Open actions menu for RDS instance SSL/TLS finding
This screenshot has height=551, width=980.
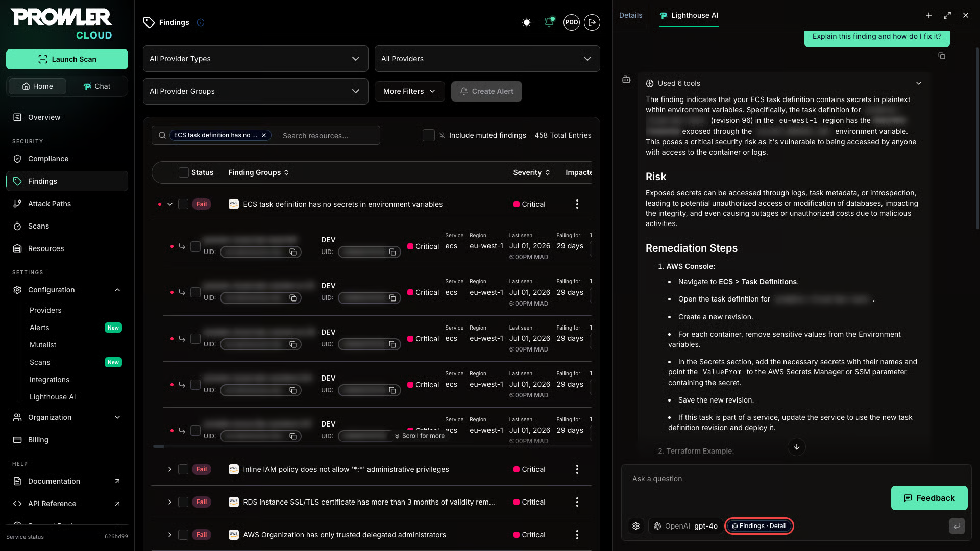[577, 502]
